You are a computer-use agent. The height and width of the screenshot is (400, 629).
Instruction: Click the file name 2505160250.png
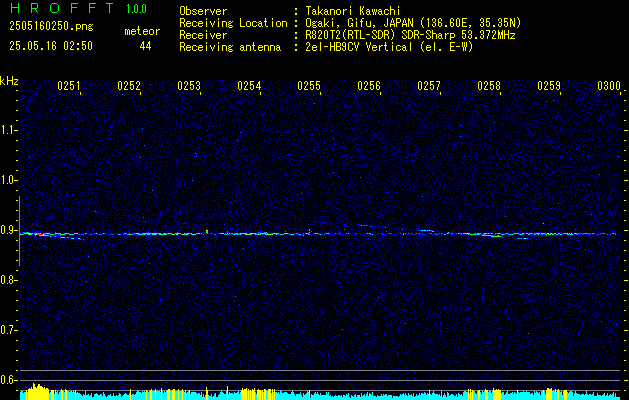(51, 27)
